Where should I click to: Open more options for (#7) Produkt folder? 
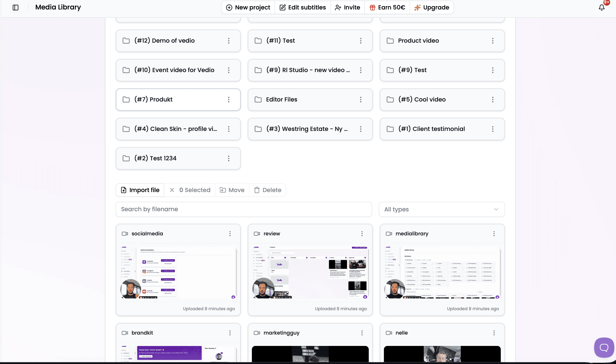pyautogui.click(x=229, y=99)
